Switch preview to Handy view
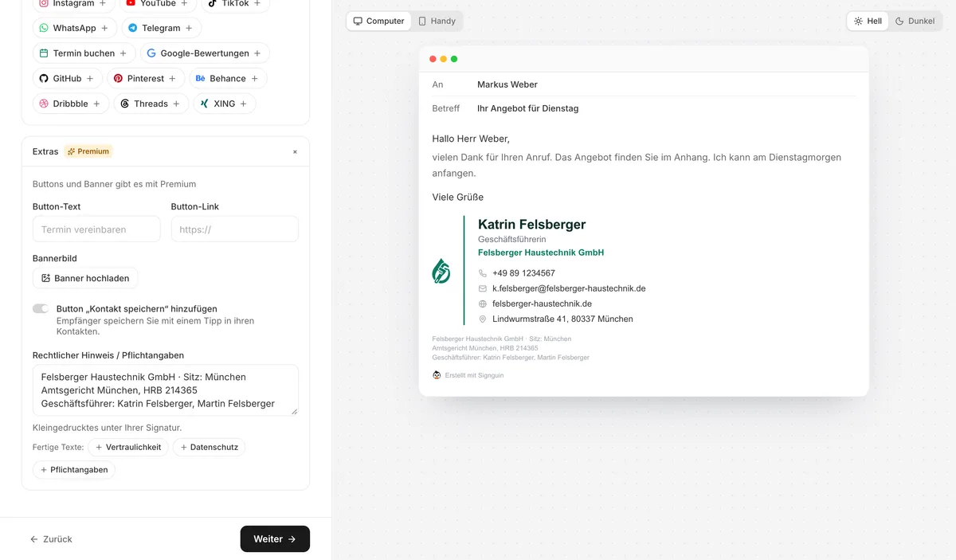This screenshot has height=560, width=956. click(x=437, y=21)
